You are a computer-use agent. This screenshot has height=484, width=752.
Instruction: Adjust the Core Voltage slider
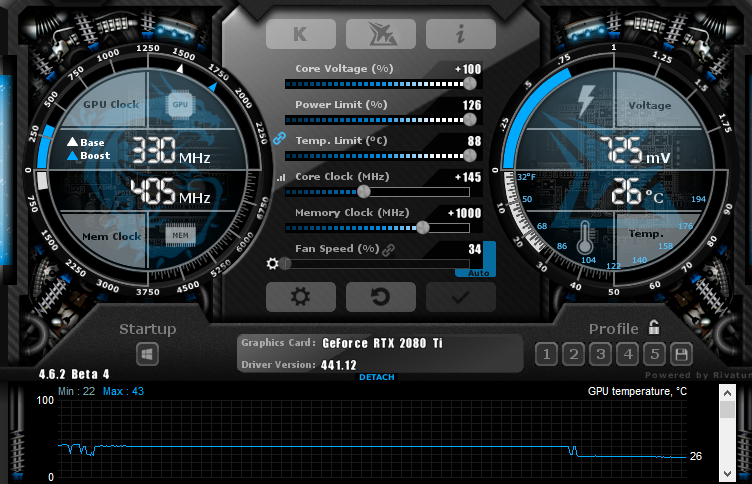(377, 84)
